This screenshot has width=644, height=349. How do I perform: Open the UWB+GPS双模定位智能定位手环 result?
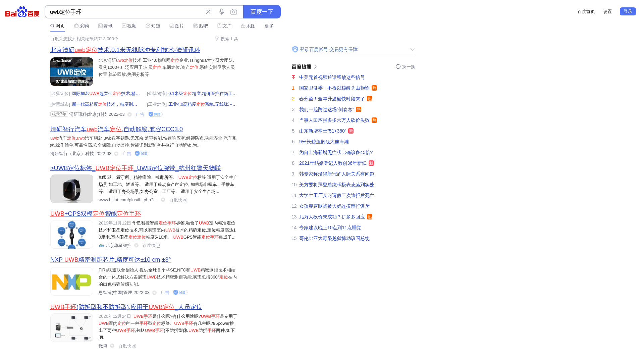(x=96, y=214)
